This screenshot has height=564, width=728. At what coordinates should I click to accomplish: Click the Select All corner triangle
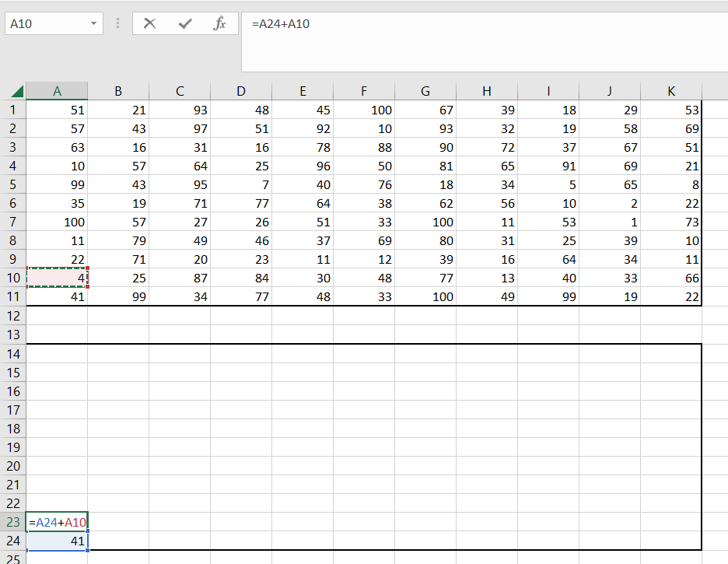pos(17,92)
